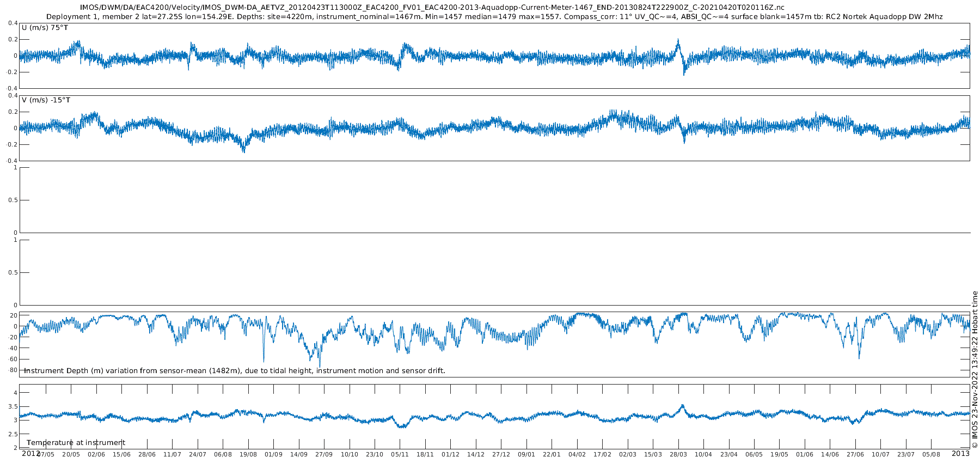
Task: Select the 05/11 date tick
Action: pyautogui.click(x=400, y=454)
